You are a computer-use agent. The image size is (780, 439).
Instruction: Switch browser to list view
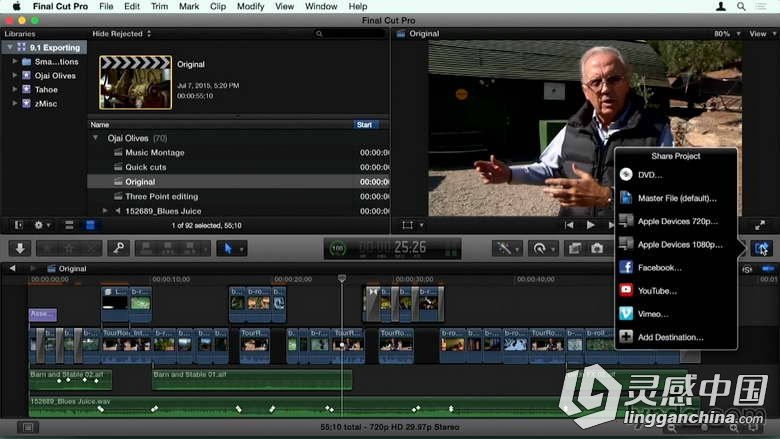pyautogui.click(x=90, y=225)
